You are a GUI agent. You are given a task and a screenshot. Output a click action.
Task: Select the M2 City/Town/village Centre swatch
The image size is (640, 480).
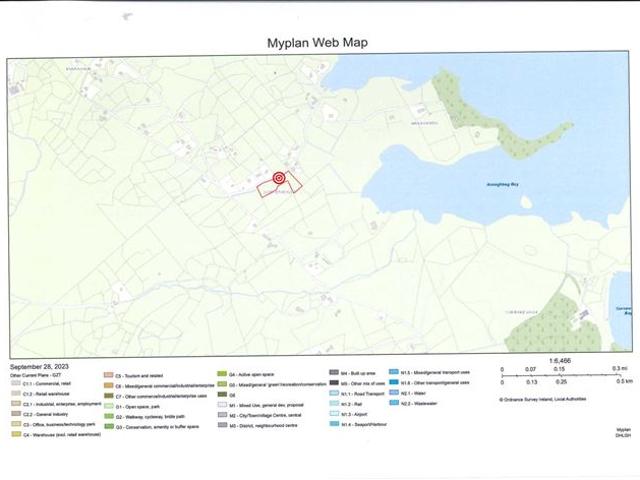point(222,415)
